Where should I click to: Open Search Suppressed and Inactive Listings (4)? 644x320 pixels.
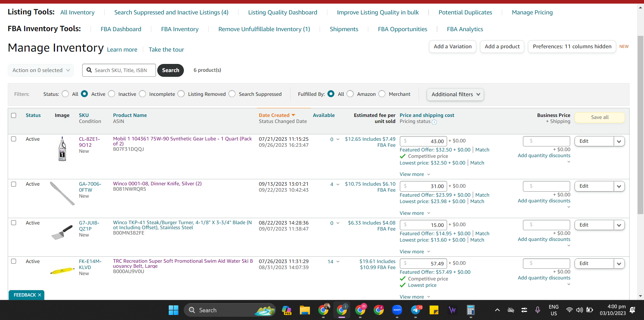[x=171, y=12]
